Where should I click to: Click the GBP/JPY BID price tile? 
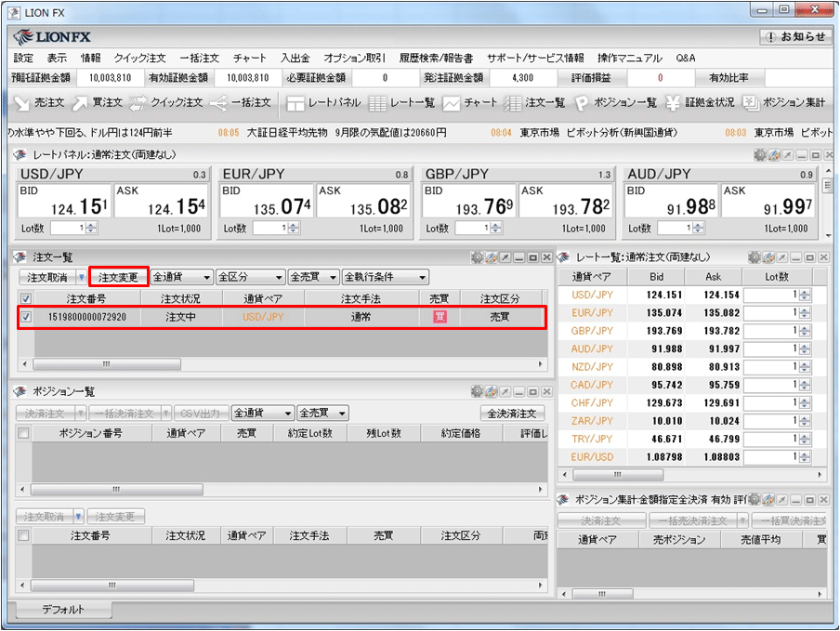pos(468,201)
